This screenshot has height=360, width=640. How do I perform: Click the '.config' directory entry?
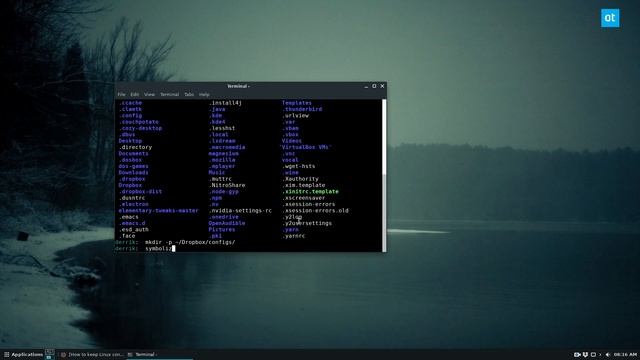tap(130, 116)
